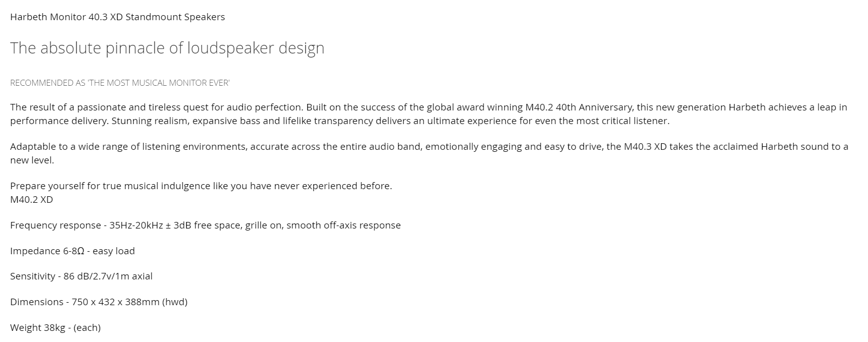
Task: Click the words 'new level.'
Action: pos(32,160)
